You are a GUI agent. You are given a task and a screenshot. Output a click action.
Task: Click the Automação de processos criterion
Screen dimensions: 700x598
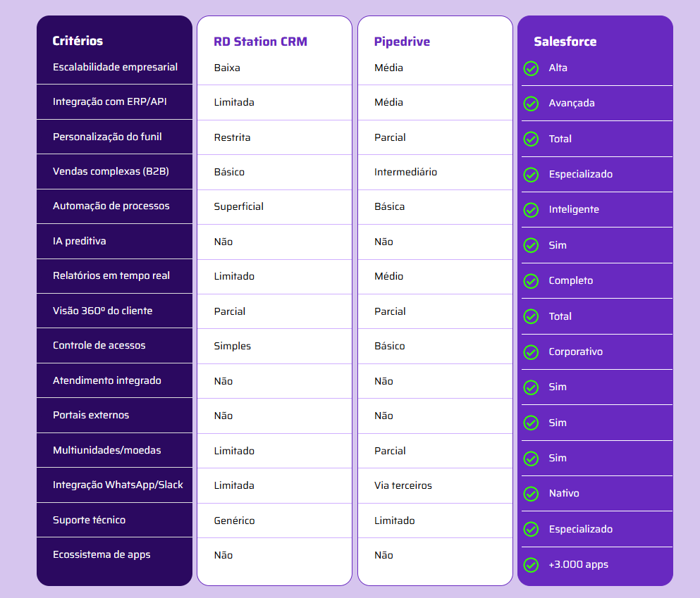(x=111, y=206)
